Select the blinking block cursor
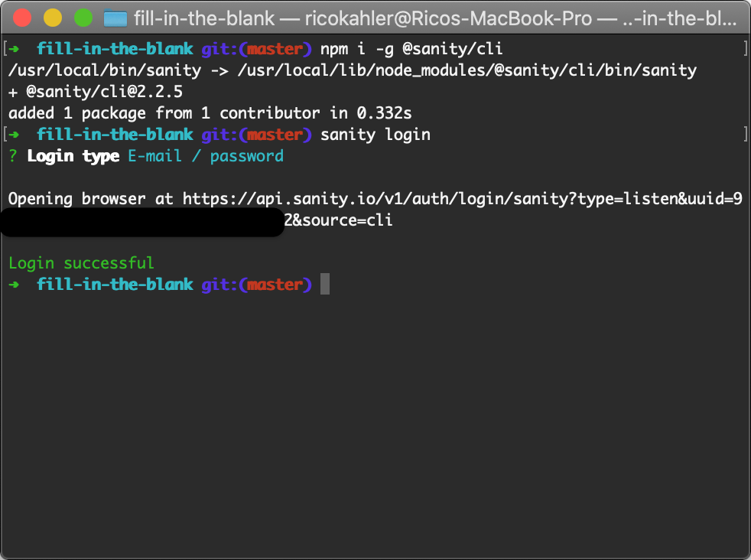This screenshot has height=560, width=751. tap(324, 284)
